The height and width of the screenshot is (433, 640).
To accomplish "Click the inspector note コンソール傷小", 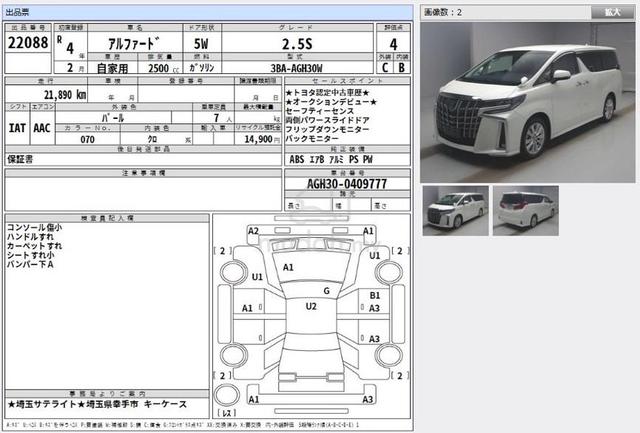I will click(x=34, y=227).
